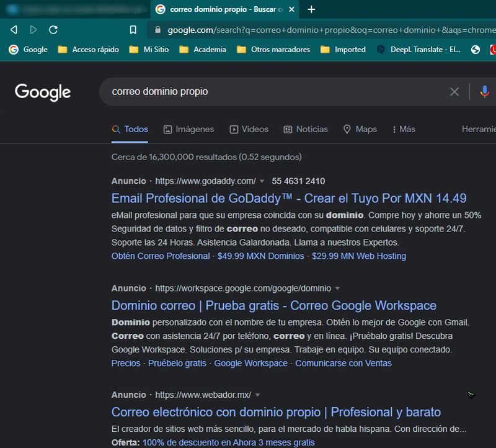Viewport: 496px width, 448px height.
Task: Select the 'correo dominio propio' browser tab
Action: tap(224, 9)
